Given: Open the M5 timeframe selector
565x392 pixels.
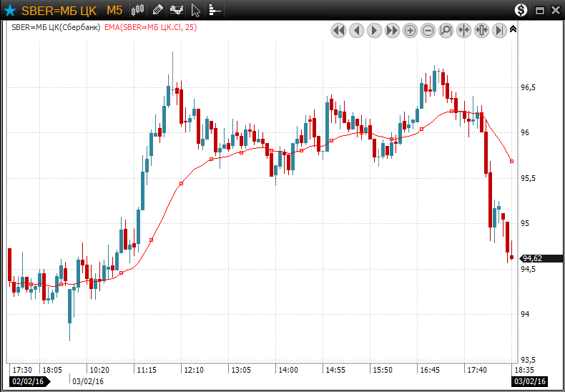Looking at the screenshot, I should pos(114,10).
